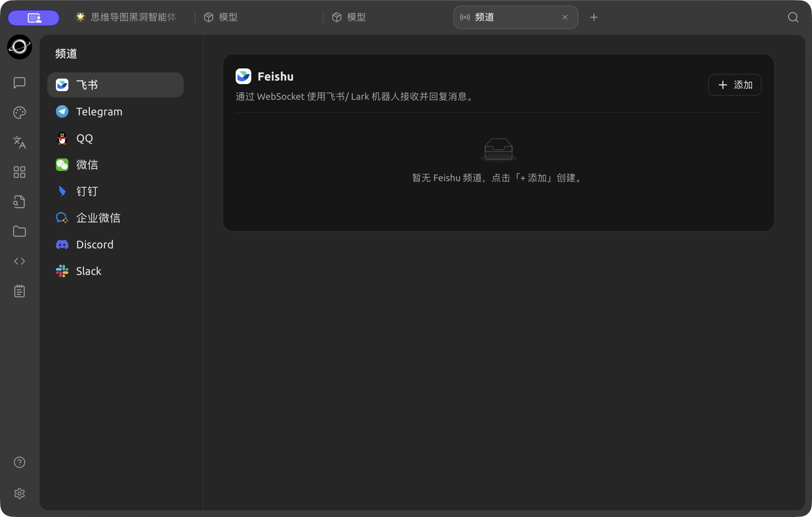Click the 添加 button to add Feishu channel

pos(735,85)
